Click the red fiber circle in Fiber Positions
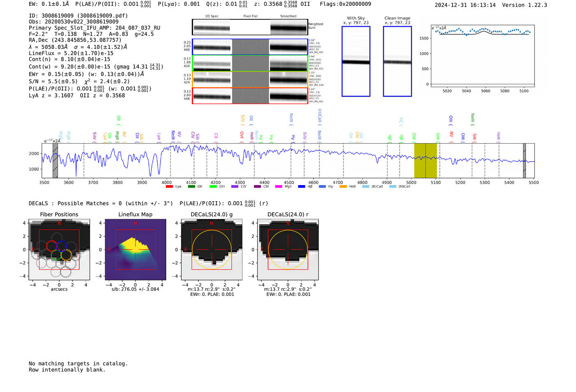 51,246
